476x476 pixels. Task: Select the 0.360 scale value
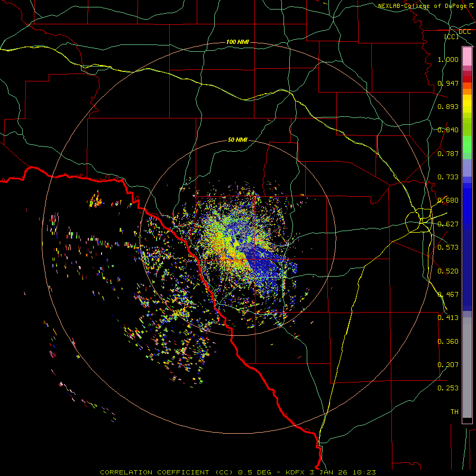coord(448,342)
